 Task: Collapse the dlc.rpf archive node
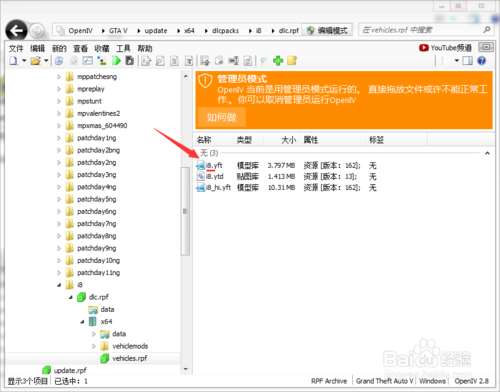coord(71,297)
